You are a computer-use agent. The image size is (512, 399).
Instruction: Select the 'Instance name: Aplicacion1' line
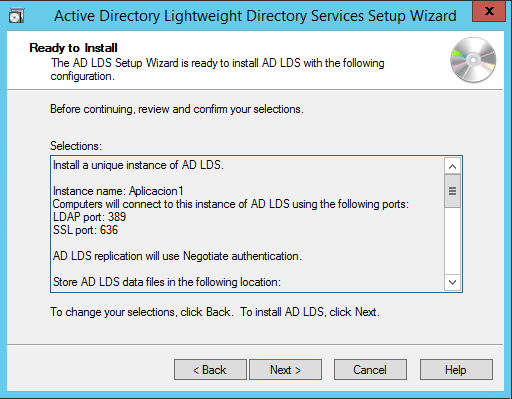point(118,191)
